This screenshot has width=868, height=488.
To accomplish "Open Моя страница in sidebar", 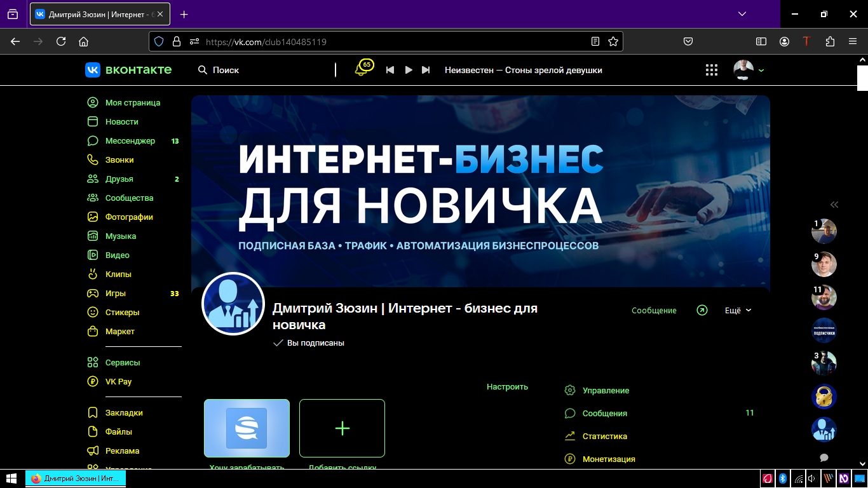I will pyautogui.click(x=133, y=102).
